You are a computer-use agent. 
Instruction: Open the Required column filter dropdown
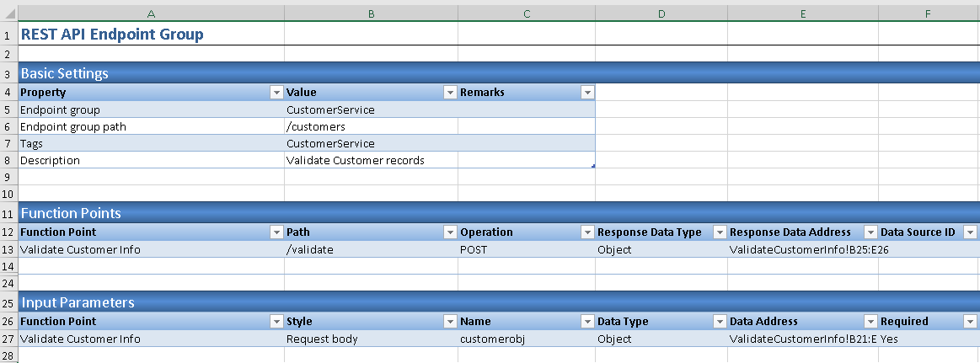[x=970, y=322]
